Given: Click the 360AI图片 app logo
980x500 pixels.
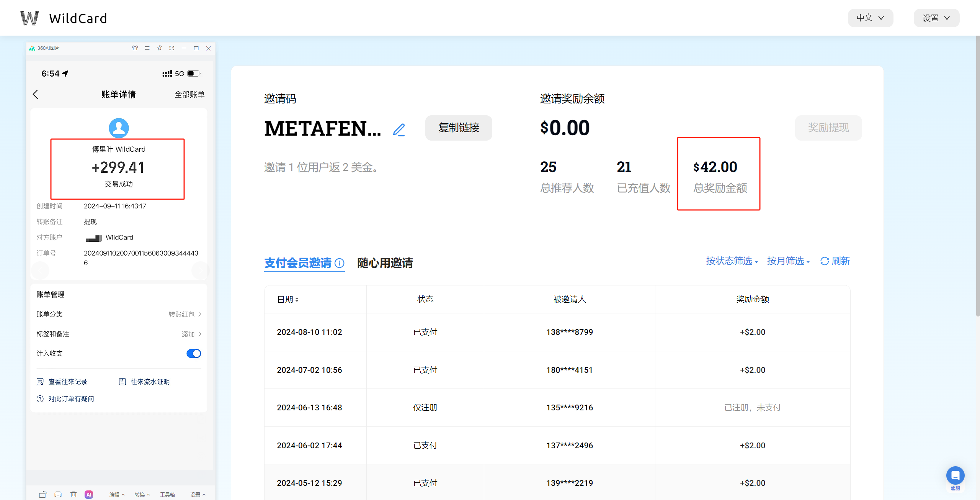Looking at the screenshot, I should (x=32, y=48).
